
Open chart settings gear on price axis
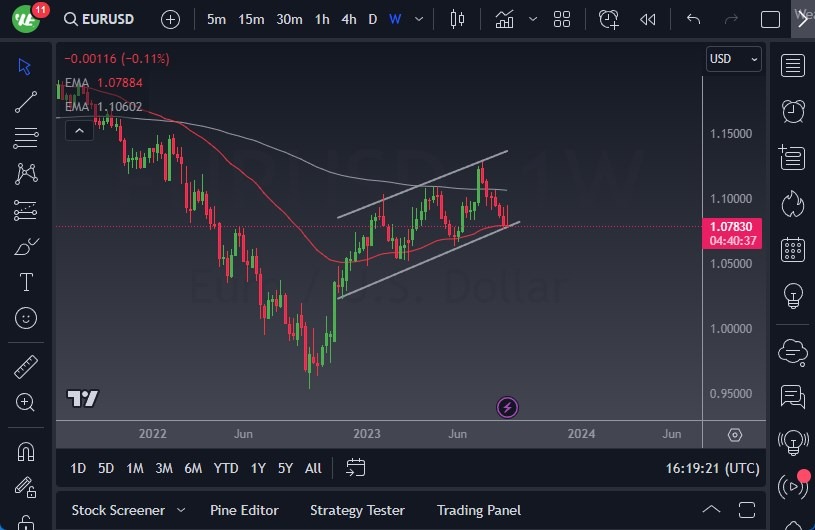[735, 435]
